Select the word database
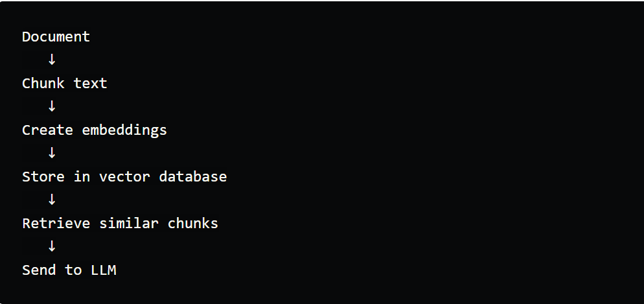Image resolution: width=644 pixels, height=304 pixels. [193, 177]
